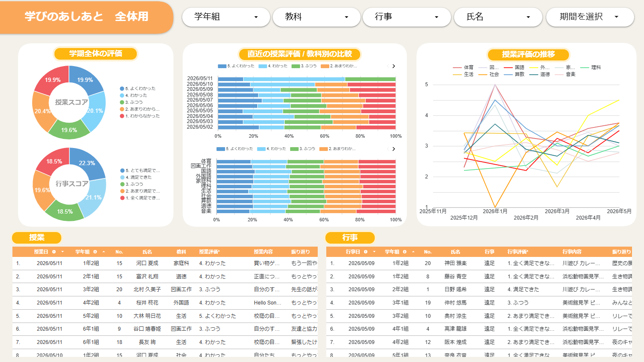Click blue 5. よくわかった legend dot

pos(122,88)
